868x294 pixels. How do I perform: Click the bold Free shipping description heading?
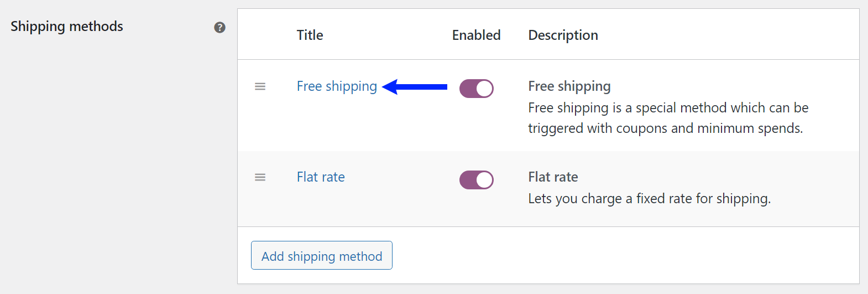coord(569,86)
